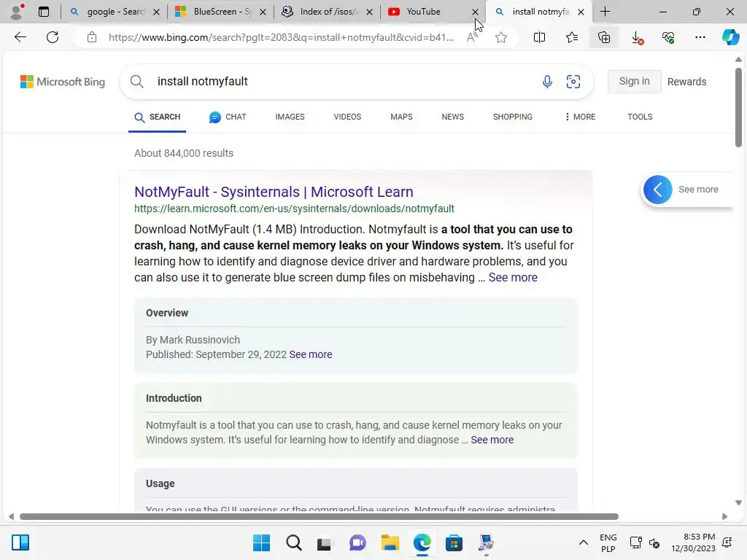
Task: Open Browser essentials heart icon
Action: (668, 37)
